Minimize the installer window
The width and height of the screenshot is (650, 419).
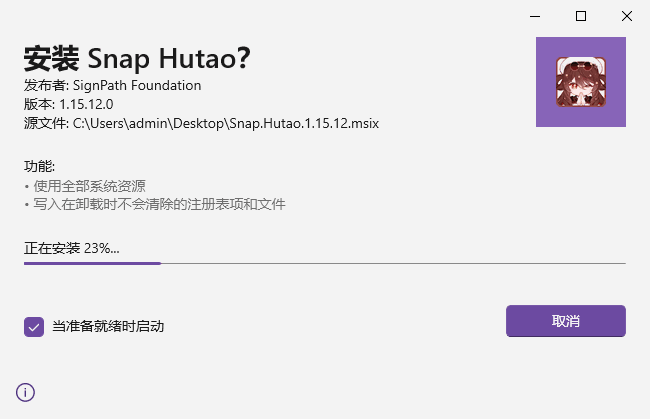[x=534, y=16]
